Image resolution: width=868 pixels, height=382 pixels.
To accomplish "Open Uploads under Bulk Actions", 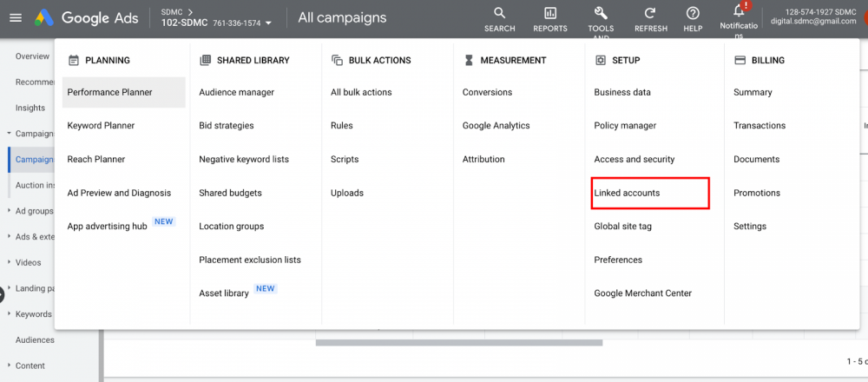I will (x=347, y=194).
